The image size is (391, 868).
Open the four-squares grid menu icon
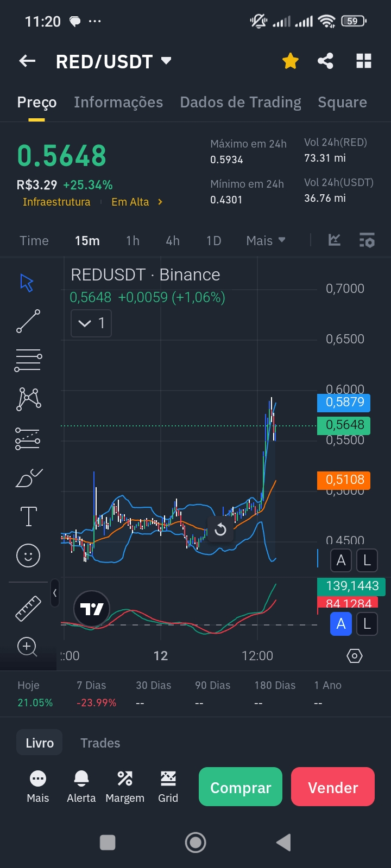[363, 61]
